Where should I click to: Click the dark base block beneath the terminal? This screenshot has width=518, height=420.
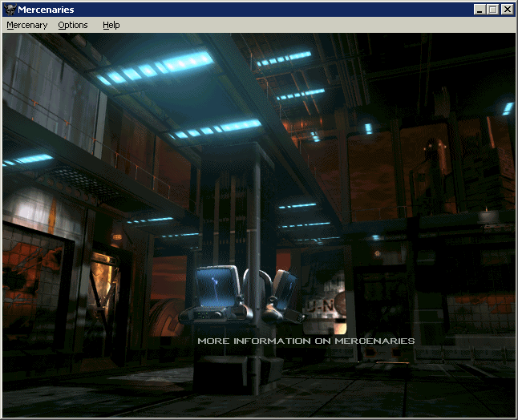(x=237, y=373)
